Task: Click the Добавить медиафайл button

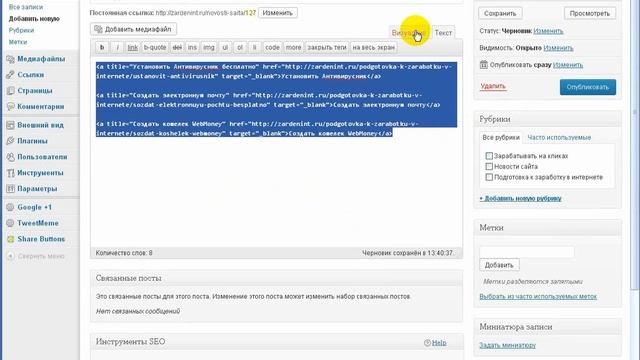Action: coord(133,29)
